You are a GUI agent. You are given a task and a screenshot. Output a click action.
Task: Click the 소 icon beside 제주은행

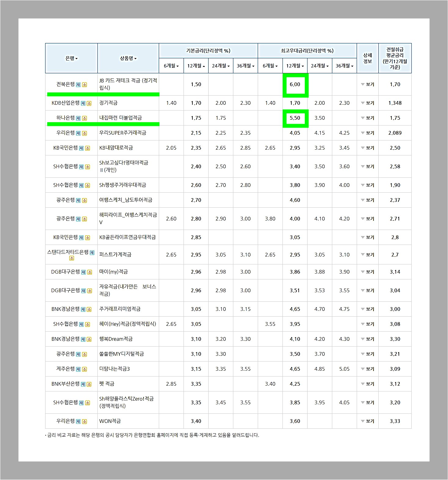(x=85, y=369)
